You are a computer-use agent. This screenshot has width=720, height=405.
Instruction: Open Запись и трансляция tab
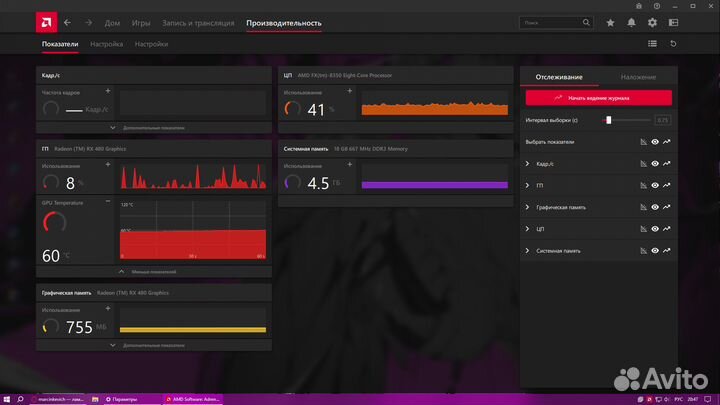tap(198, 23)
